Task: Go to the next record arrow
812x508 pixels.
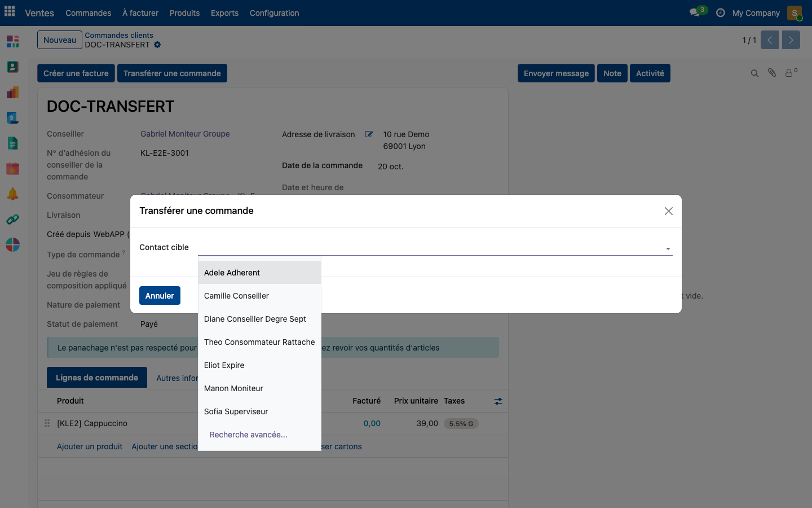Action: [791, 40]
